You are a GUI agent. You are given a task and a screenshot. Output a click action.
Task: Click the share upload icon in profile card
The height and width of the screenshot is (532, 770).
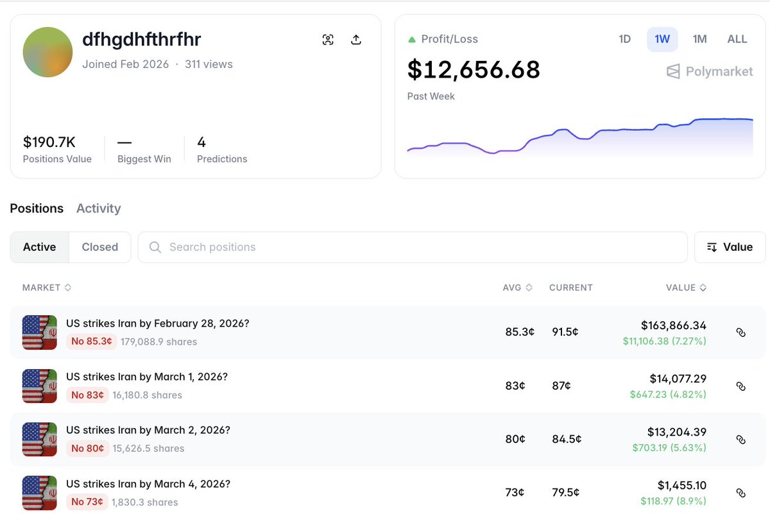(356, 40)
